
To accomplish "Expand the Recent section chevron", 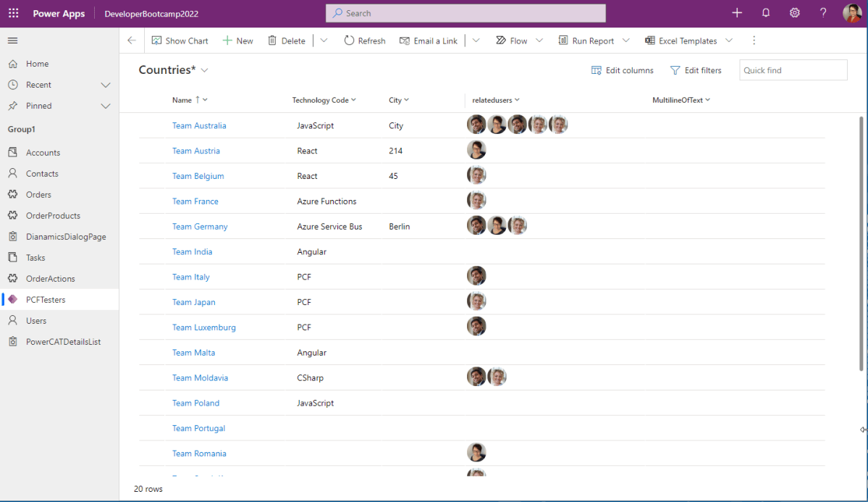I will 106,85.
